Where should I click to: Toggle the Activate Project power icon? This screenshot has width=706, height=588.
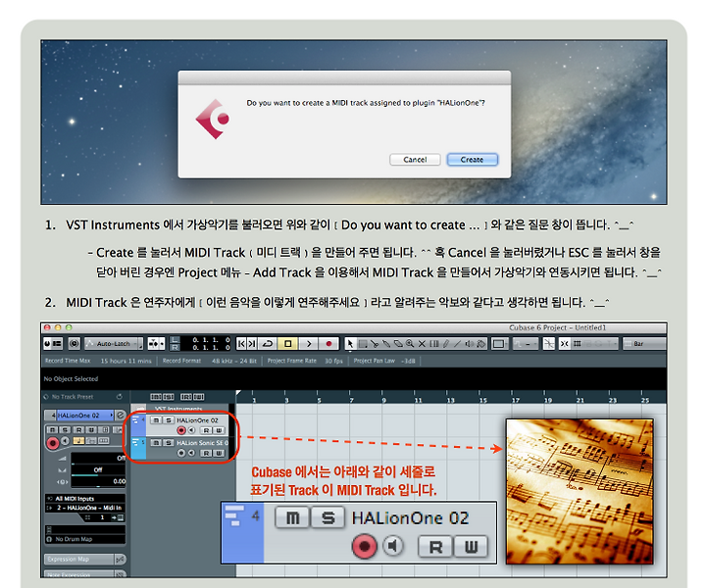(x=47, y=344)
